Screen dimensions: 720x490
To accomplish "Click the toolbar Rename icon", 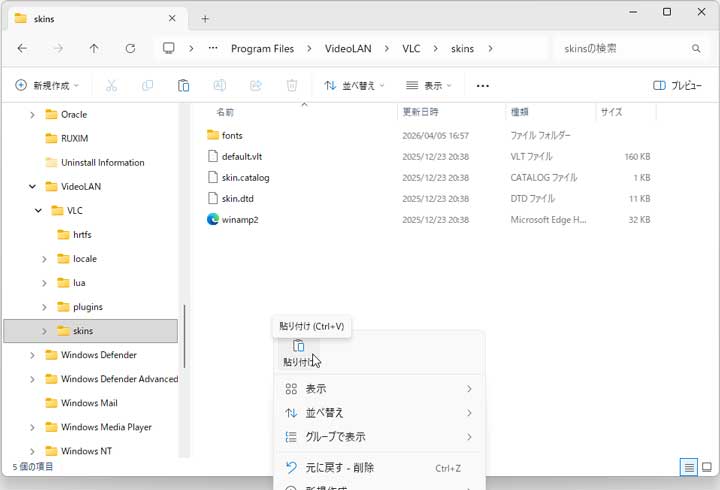I will click(219, 85).
